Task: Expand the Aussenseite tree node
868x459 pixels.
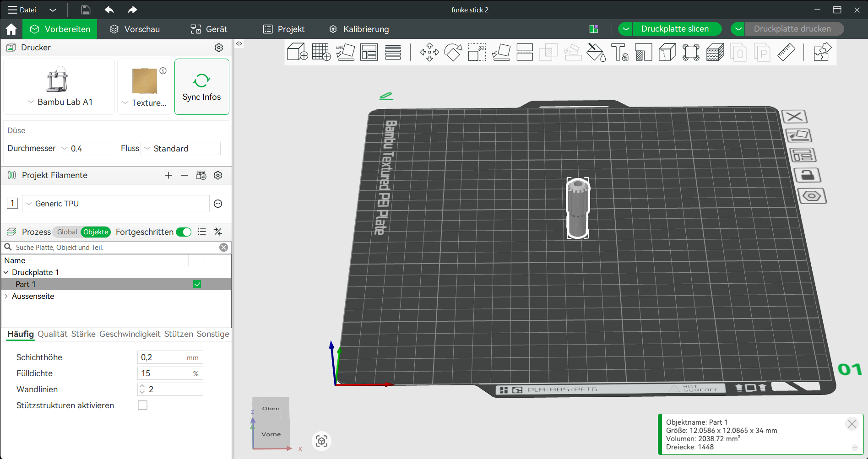Action: (6, 296)
